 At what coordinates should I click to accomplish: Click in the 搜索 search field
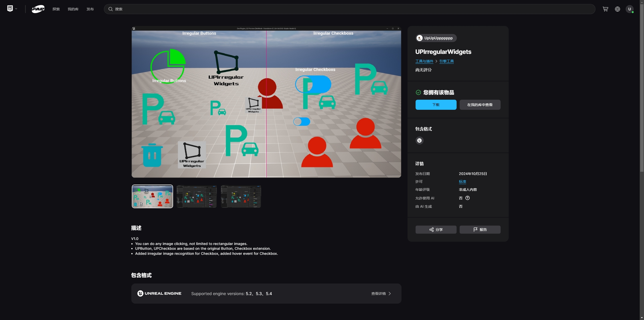point(352,9)
